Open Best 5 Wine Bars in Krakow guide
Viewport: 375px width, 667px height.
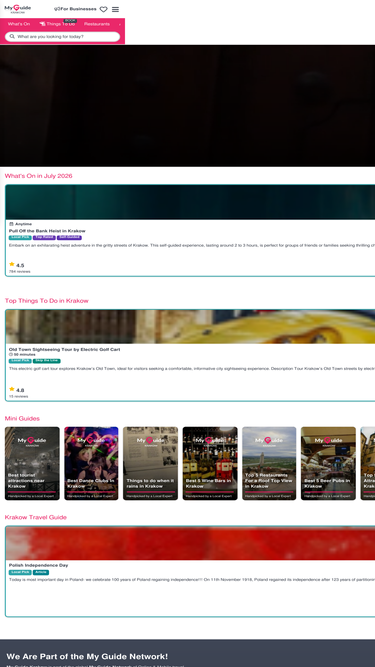210,464
